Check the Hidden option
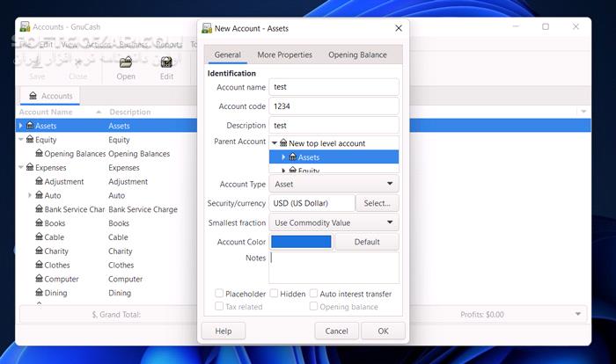Image resolution: width=616 pixels, height=364 pixels. click(x=275, y=294)
